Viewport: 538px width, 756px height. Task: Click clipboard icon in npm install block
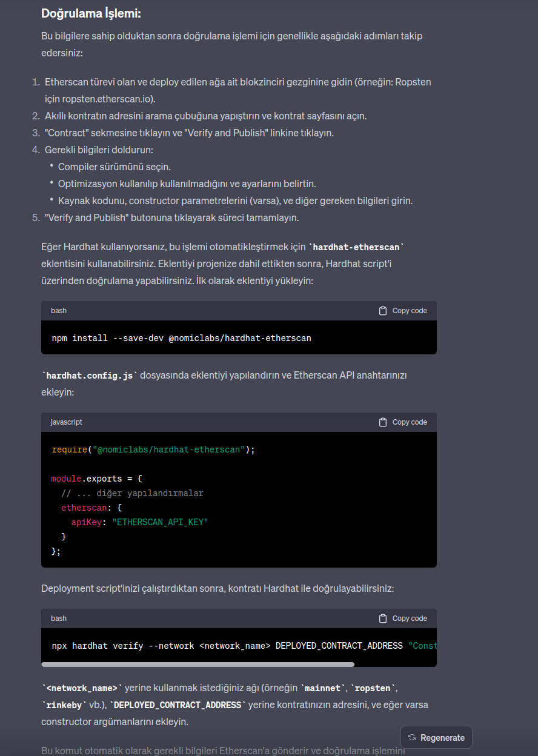click(383, 311)
